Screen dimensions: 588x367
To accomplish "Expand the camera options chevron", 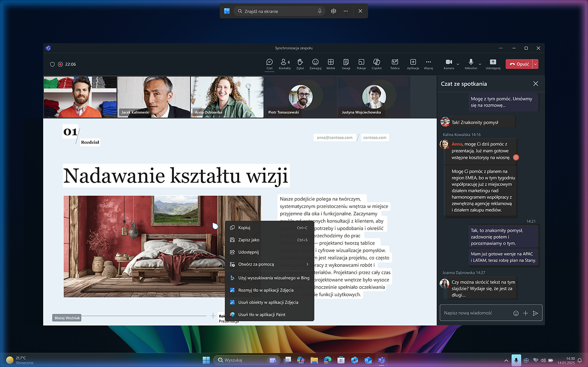I will (x=458, y=65).
